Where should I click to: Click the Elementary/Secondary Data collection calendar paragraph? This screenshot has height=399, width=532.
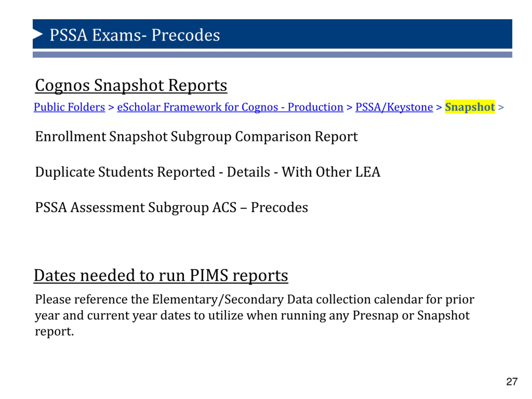[x=255, y=315]
